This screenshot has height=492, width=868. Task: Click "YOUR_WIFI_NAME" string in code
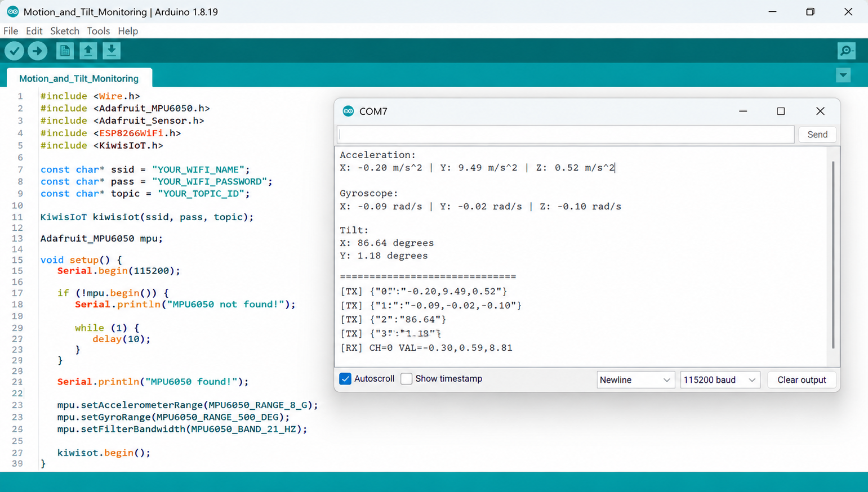tap(198, 169)
